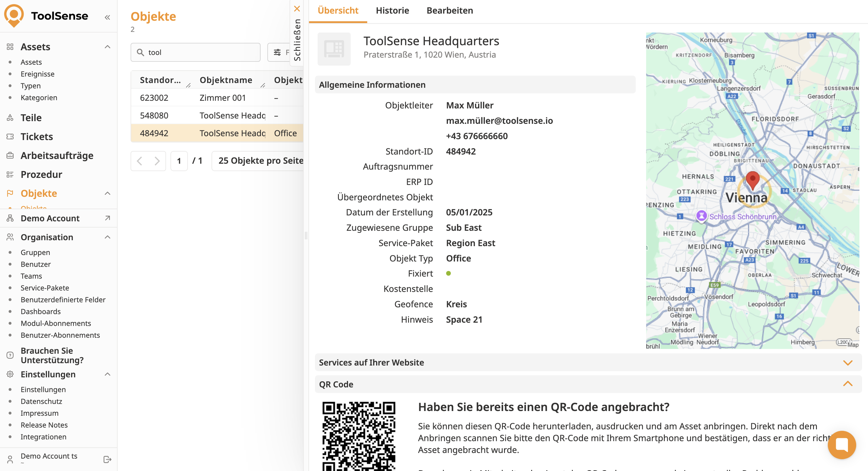868x471 pixels.
Task: Go to next page arrow
Action: click(157, 161)
